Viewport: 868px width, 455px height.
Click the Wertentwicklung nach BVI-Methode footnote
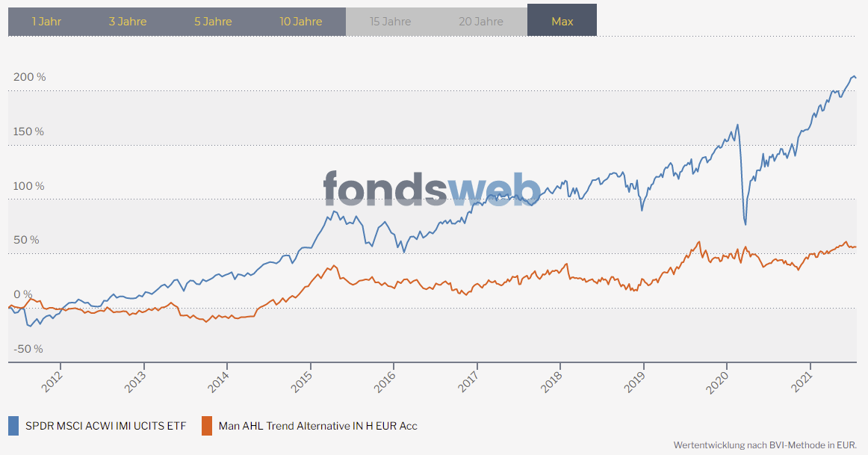(x=764, y=445)
